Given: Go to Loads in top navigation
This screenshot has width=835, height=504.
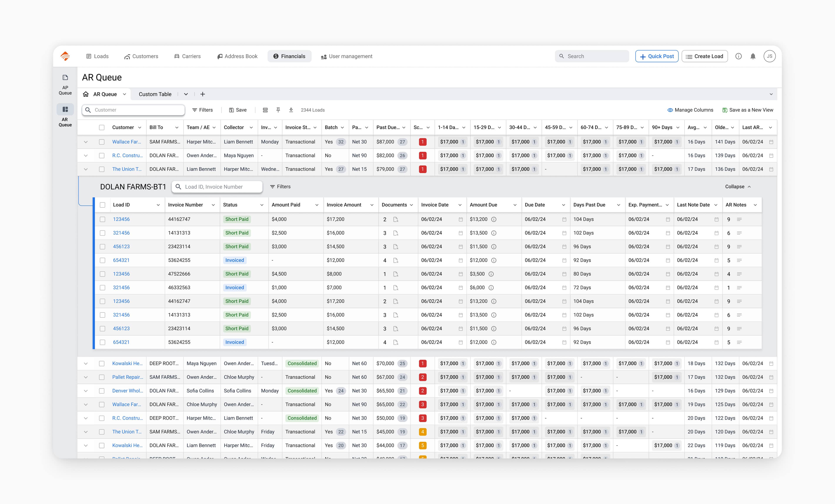Looking at the screenshot, I should pos(97,56).
